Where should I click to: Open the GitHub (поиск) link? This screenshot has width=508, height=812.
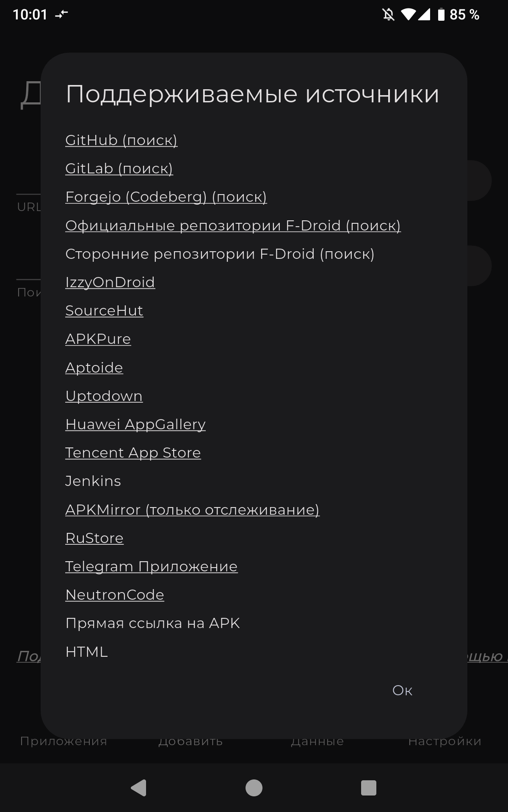click(x=121, y=140)
